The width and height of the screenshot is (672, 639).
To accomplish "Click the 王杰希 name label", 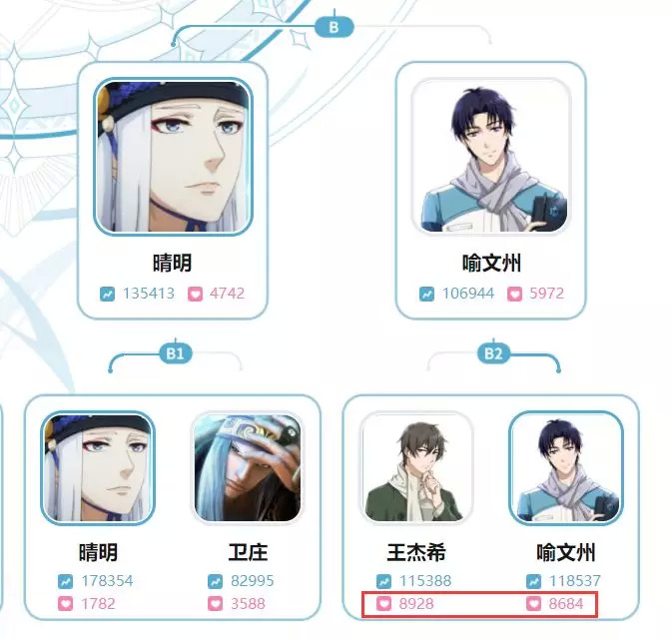I will 416,552.
